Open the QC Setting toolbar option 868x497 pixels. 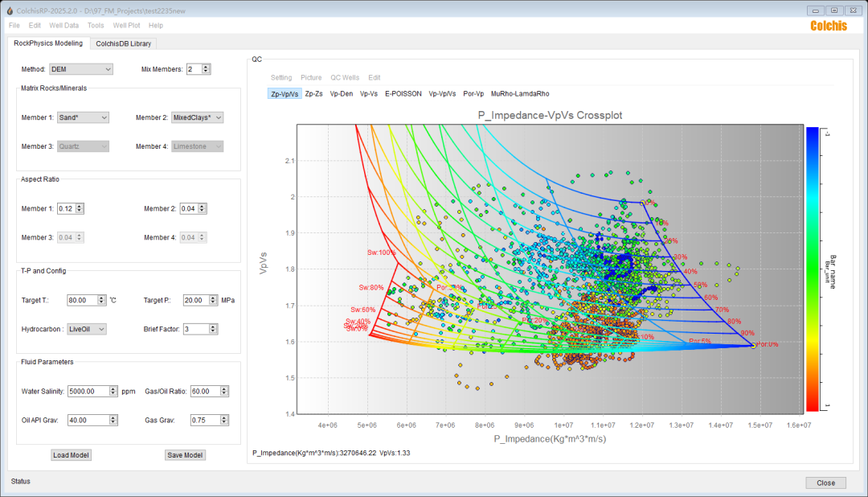[281, 78]
